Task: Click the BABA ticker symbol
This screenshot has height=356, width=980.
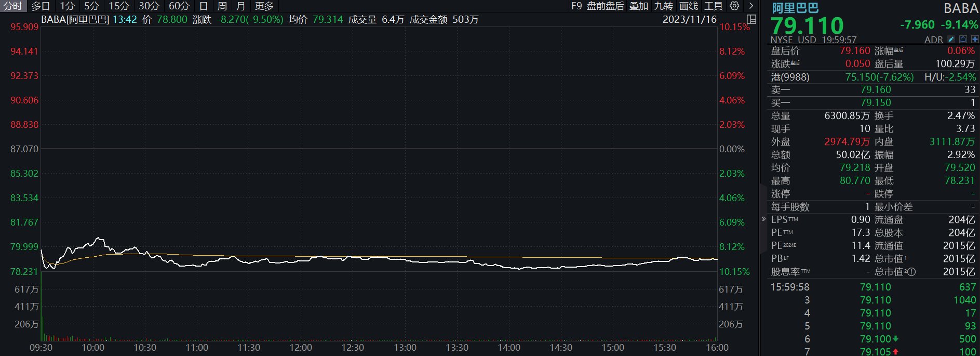Action: pyautogui.click(x=961, y=8)
